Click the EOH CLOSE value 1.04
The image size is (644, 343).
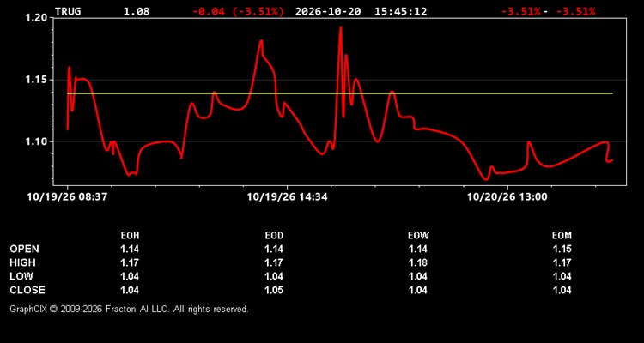[x=130, y=290]
